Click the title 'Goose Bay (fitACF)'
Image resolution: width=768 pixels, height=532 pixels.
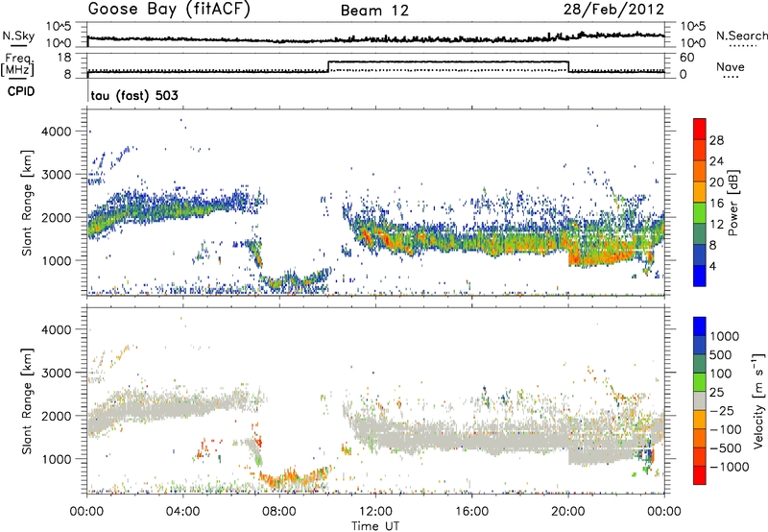[x=169, y=9]
